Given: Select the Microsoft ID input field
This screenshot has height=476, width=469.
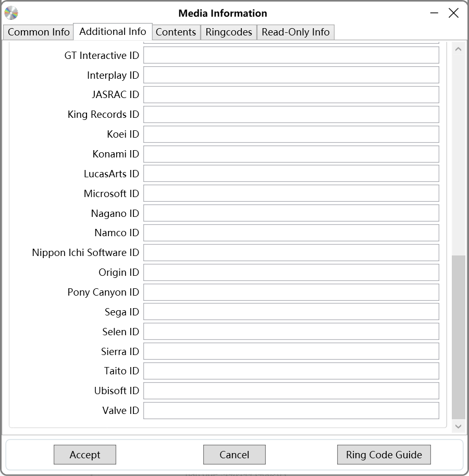Looking at the screenshot, I should pyautogui.click(x=291, y=193).
